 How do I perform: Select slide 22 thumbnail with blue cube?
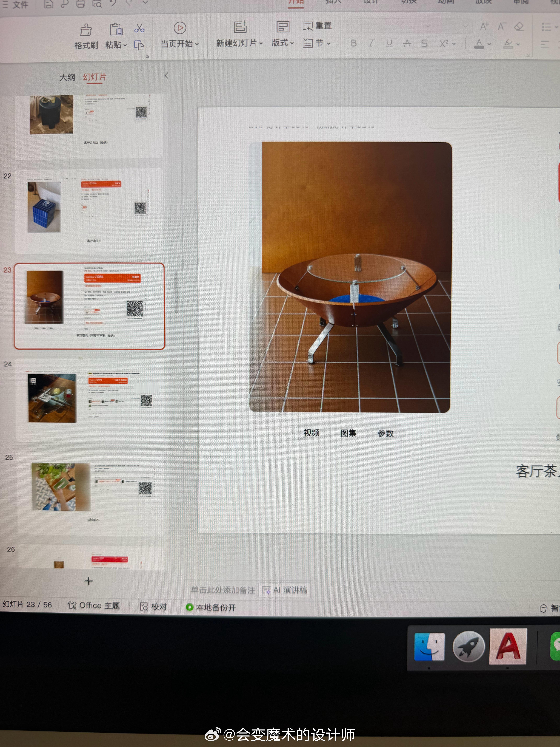89,211
